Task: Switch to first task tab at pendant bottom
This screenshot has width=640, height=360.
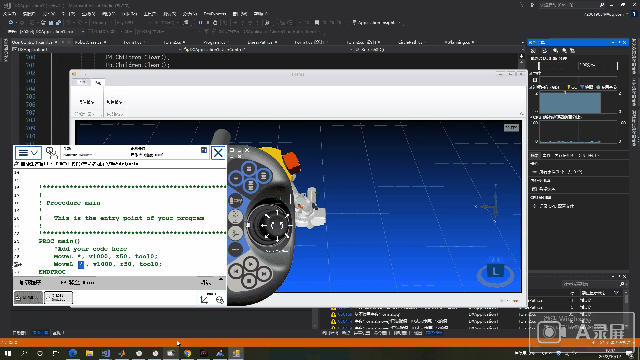Action: (28, 298)
